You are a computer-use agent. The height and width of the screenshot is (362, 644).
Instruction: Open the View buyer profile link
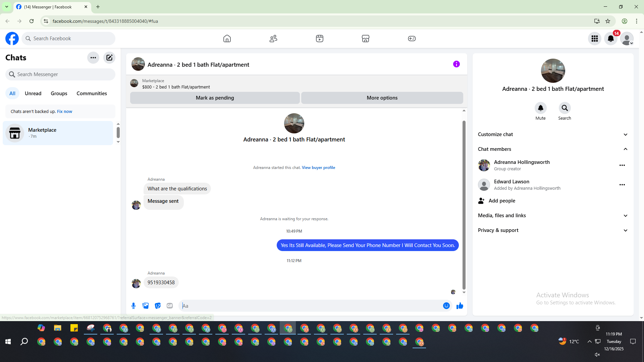click(318, 168)
